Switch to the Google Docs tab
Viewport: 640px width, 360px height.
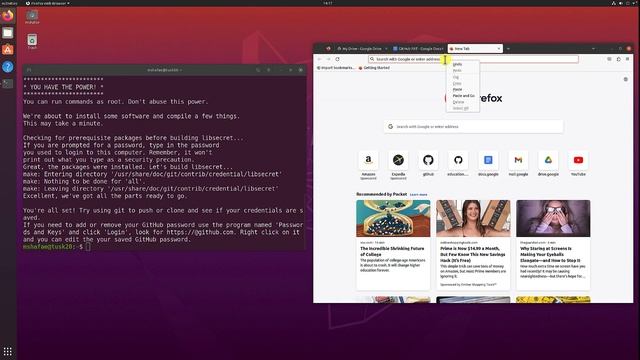click(x=418, y=49)
